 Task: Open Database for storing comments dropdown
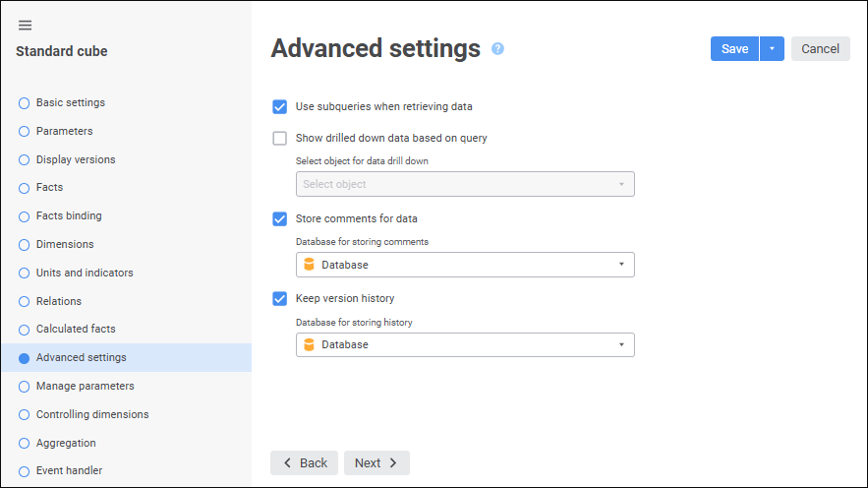621,265
